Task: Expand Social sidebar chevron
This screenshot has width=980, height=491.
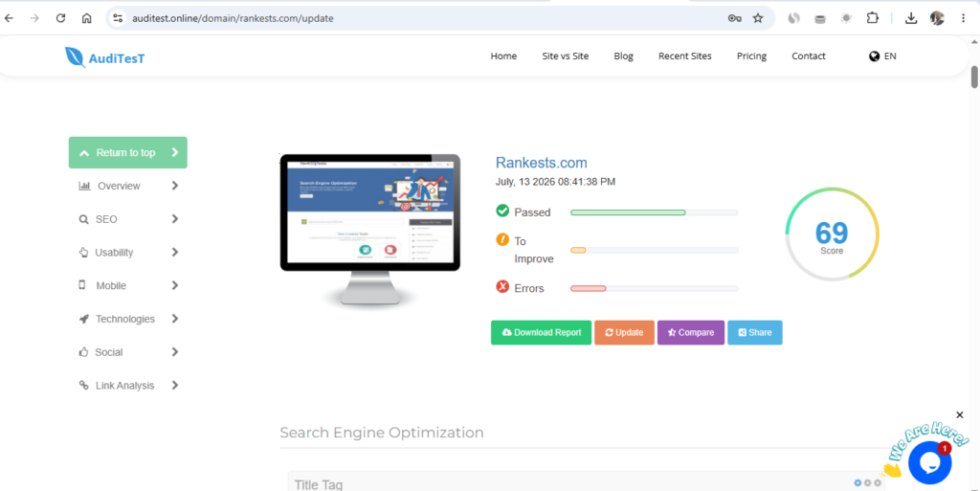Action: pyautogui.click(x=175, y=351)
